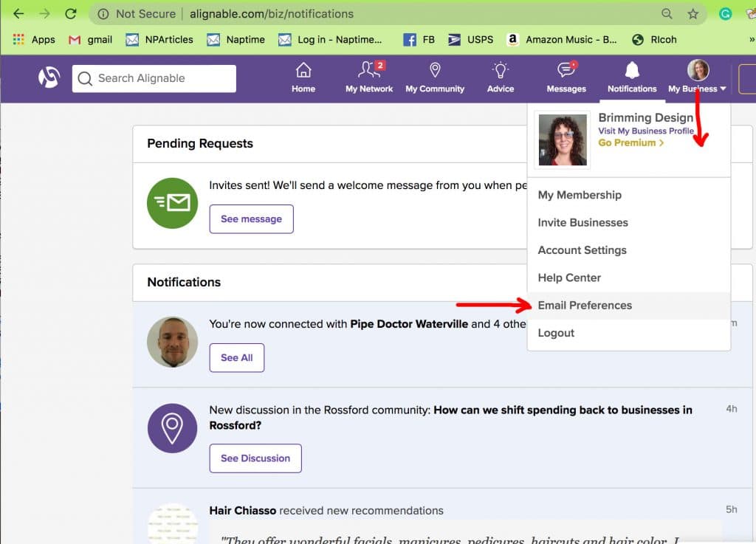756x544 pixels.
Task: Open the Rossford spending discussion title
Action: point(450,418)
